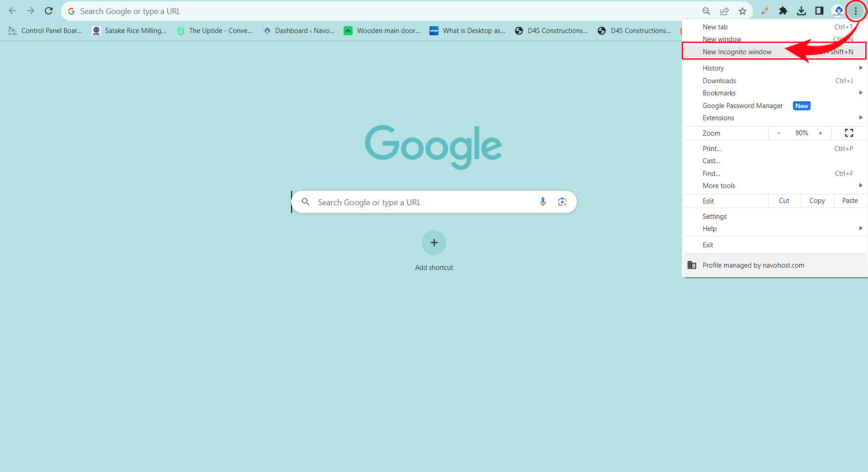The height and width of the screenshot is (472, 868).
Task: Open Google Lens image search icon
Action: [562, 202]
